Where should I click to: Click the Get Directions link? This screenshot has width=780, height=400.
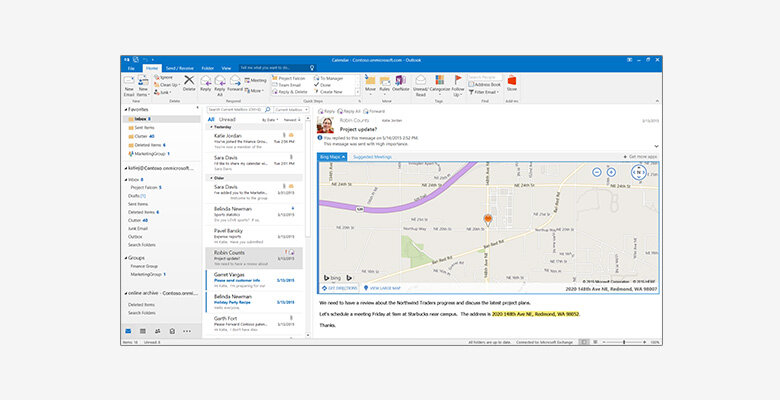343,287
